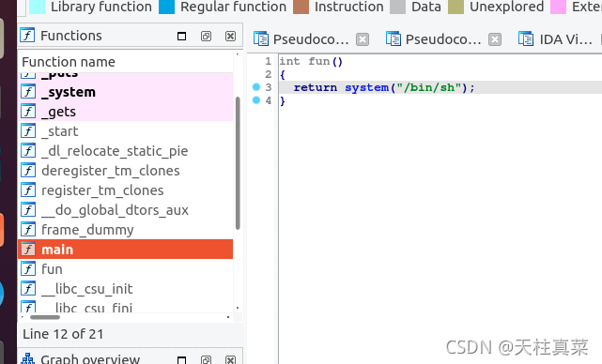The height and width of the screenshot is (364, 602).
Task: Toggle breakpoint dot on line 4
Action: (x=256, y=100)
